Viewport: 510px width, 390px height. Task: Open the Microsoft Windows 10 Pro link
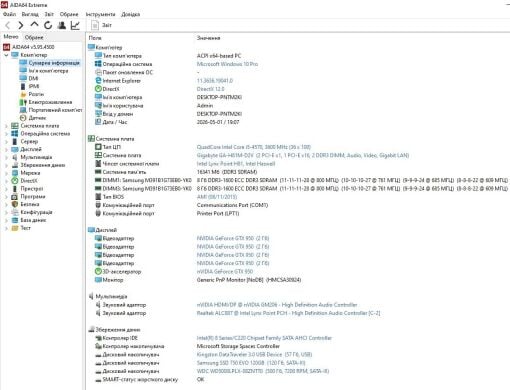click(227, 64)
